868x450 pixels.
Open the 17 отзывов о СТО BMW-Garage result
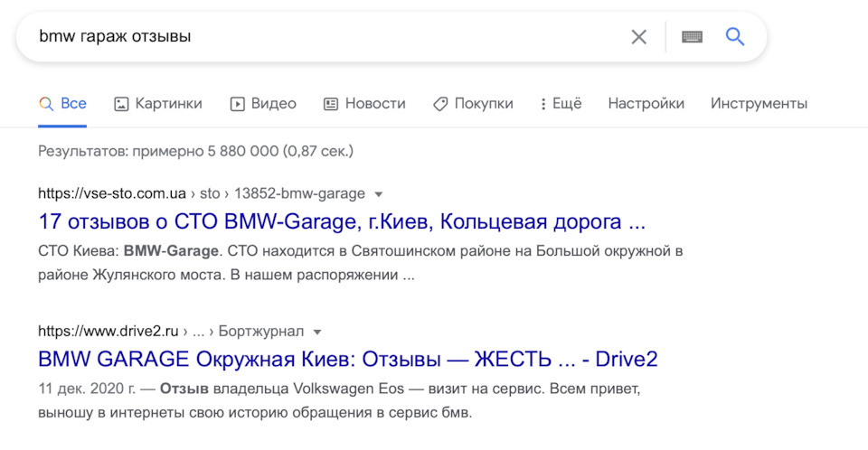pyautogui.click(x=342, y=221)
